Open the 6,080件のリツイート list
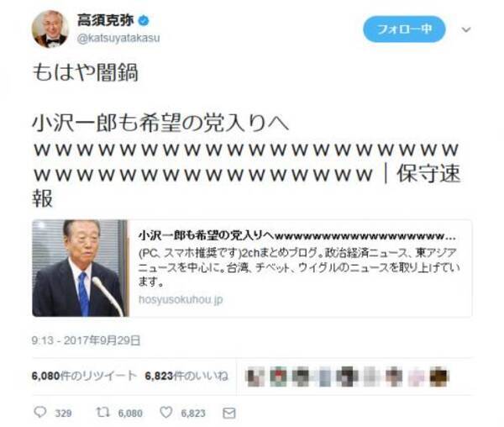 click(x=84, y=376)
